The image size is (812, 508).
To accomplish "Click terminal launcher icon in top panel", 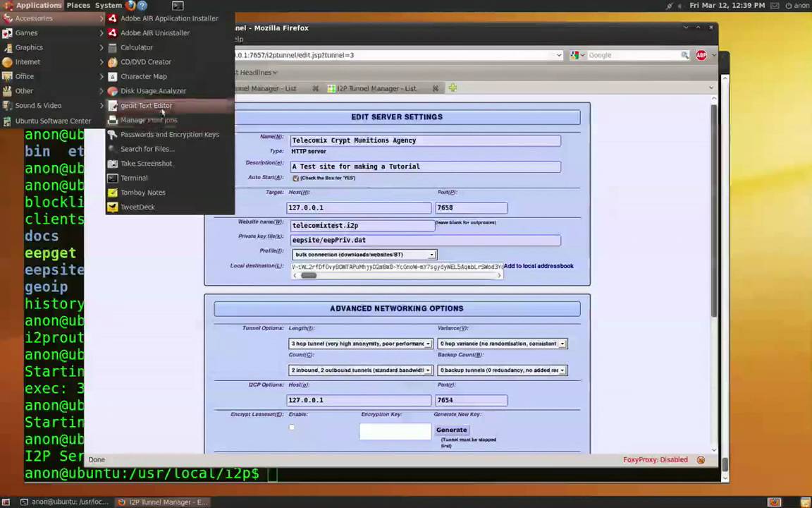I will click(x=178, y=6).
